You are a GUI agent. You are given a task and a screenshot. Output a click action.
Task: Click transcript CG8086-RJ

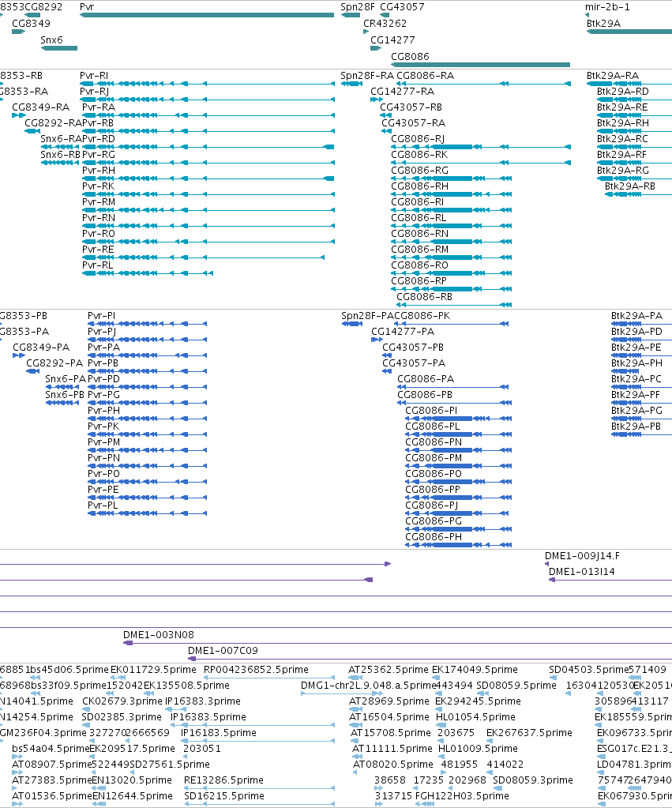pos(418,139)
